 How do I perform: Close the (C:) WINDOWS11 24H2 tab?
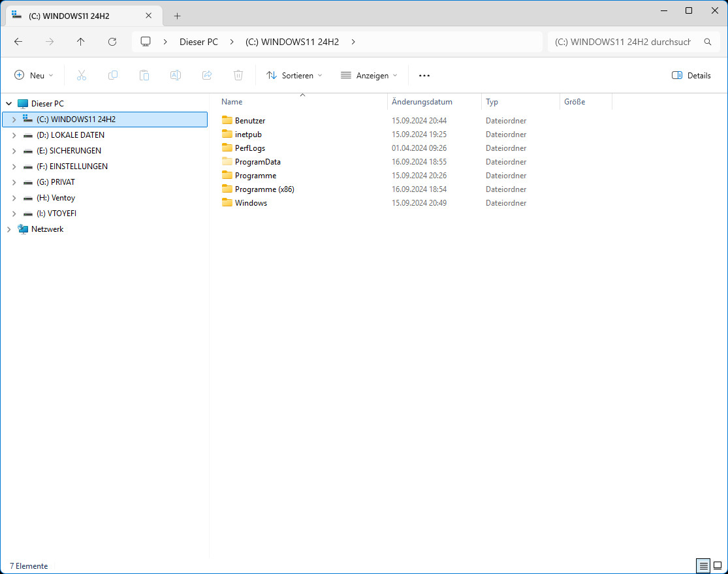149,15
